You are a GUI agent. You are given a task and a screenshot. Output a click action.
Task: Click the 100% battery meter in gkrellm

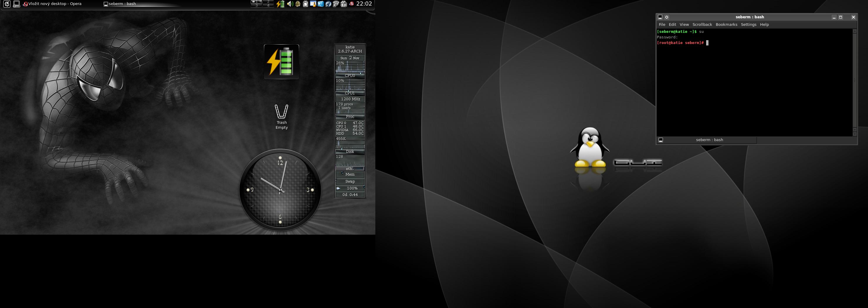(350, 188)
